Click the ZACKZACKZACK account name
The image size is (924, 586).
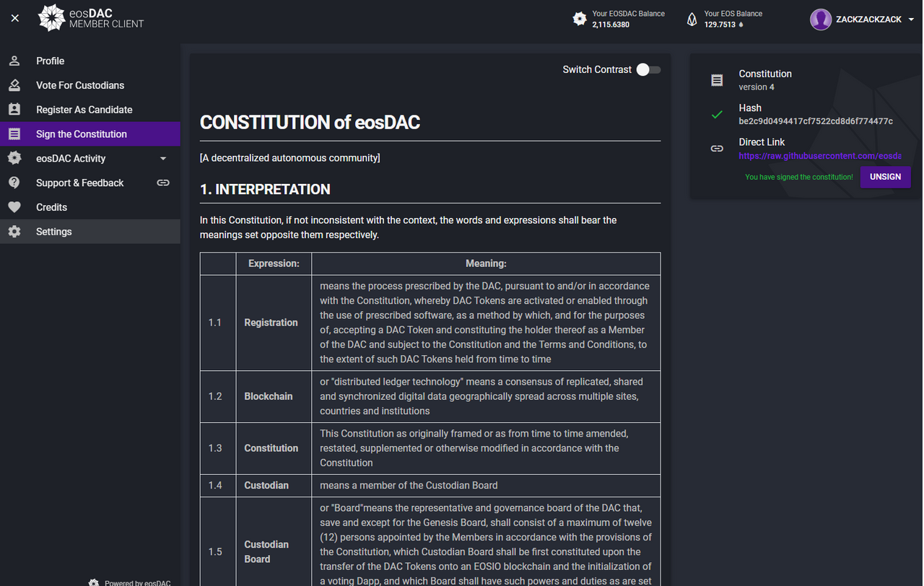(868, 19)
